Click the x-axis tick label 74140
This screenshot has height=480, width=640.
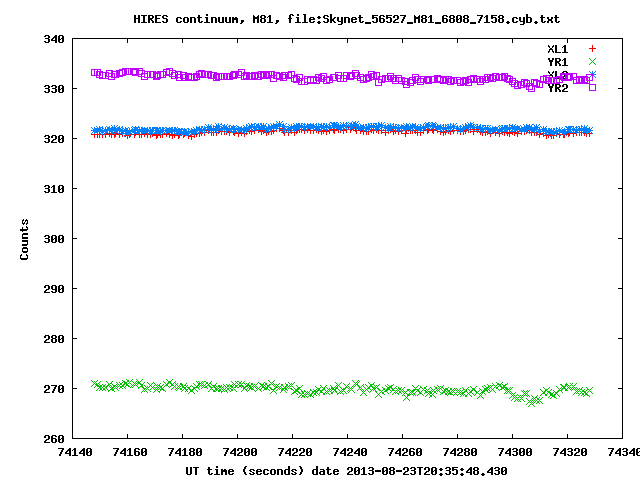tap(75, 452)
